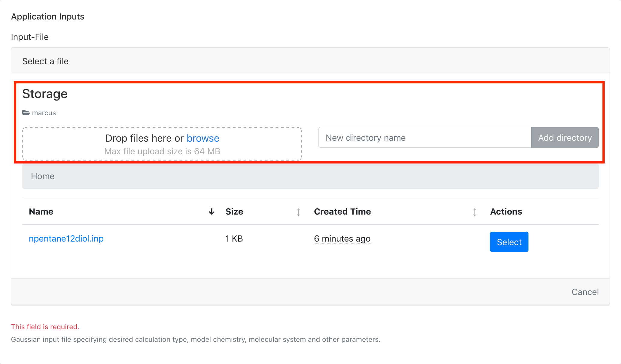Go to Home breadcrumb
Screen dimensions: 621x364
tap(43, 176)
